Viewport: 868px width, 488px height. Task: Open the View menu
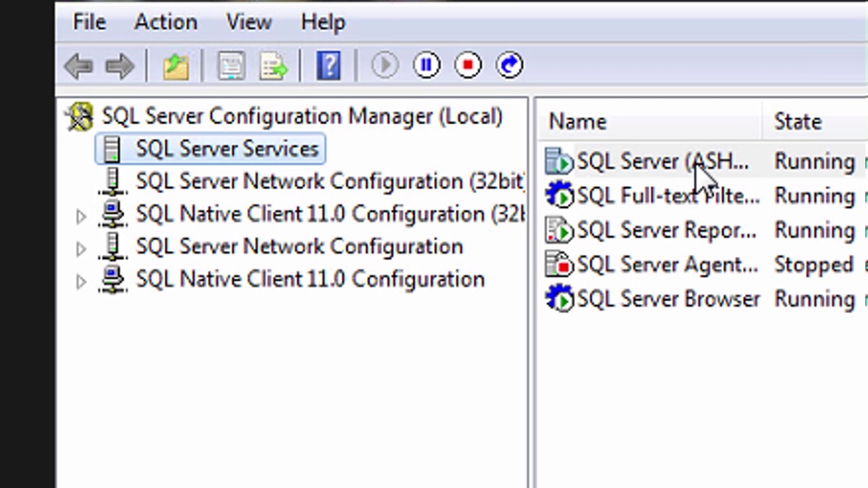tap(249, 22)
